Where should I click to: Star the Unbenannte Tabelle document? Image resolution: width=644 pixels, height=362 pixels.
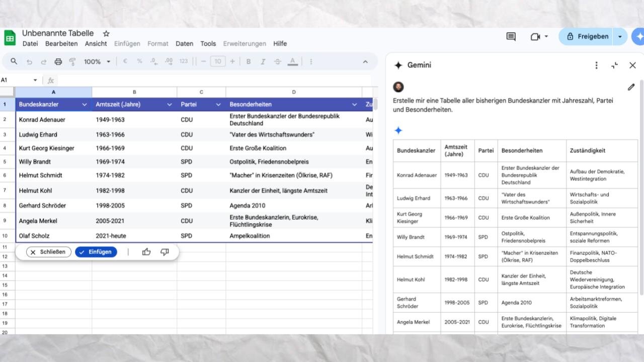pos(106,34)
